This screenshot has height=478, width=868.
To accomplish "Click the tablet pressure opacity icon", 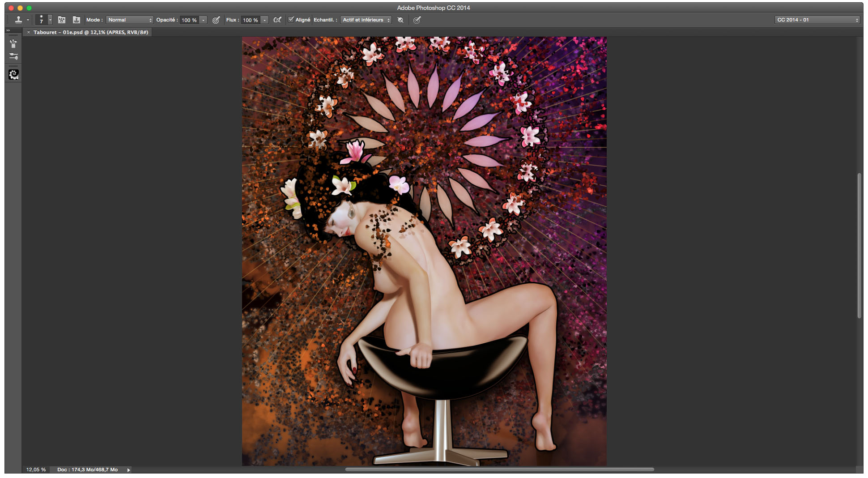I will point(216,20).
